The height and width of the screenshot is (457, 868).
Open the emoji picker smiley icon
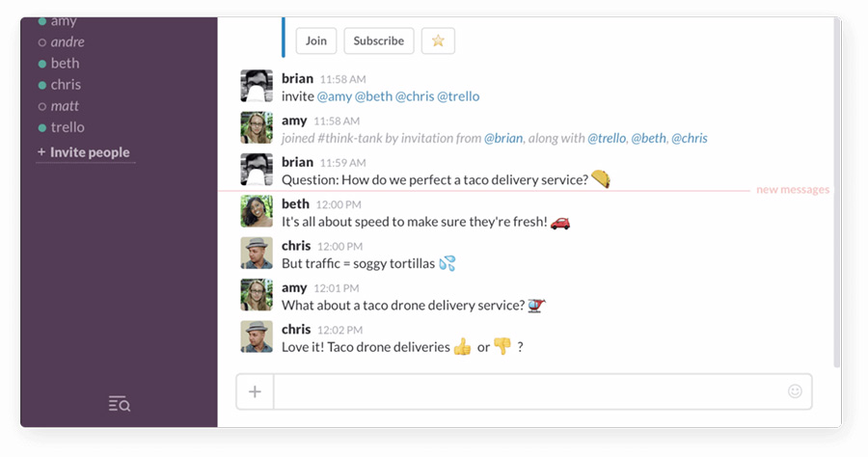(795, 391)
